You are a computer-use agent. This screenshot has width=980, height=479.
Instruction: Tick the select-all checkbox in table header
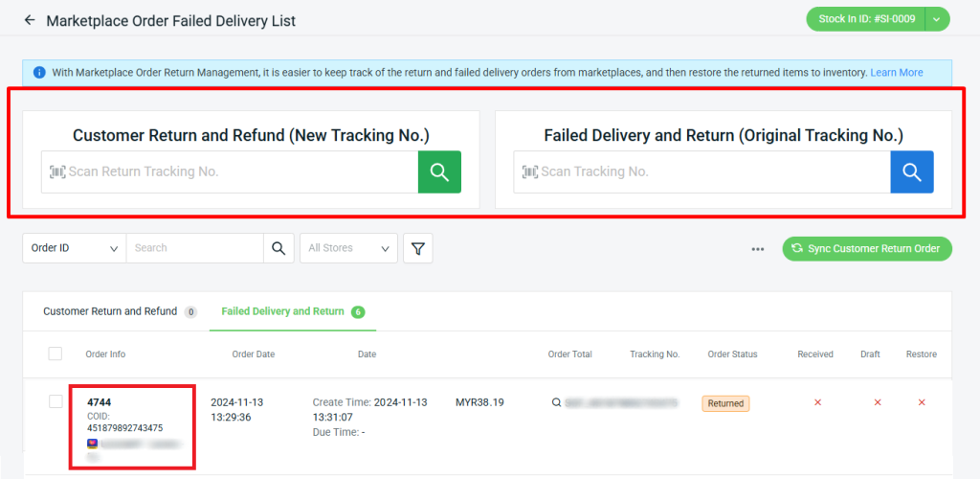click(56, 354)
